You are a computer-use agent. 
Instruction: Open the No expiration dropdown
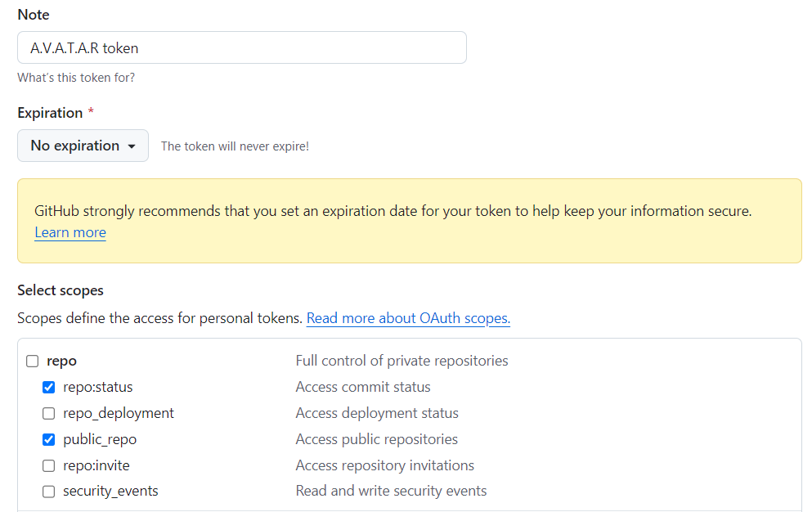coord(83,146)
